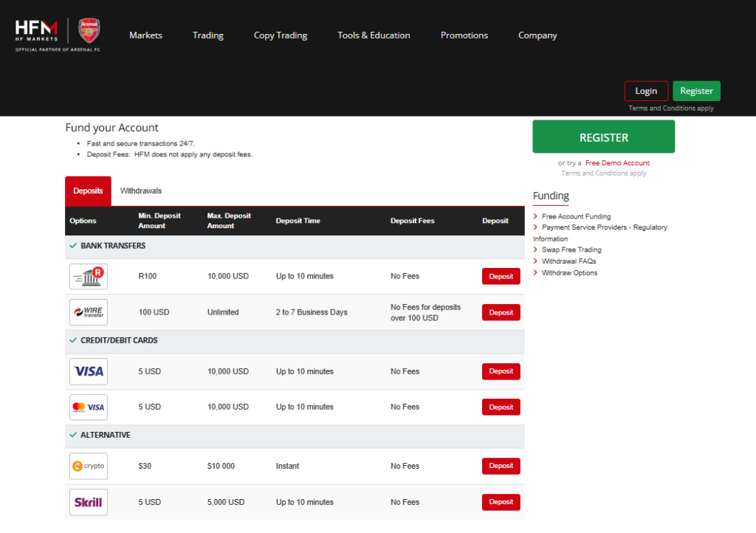Click the Min. Deposit Amount column header
Viewport: 756px width, 533px height.
(x=159, y=221)
